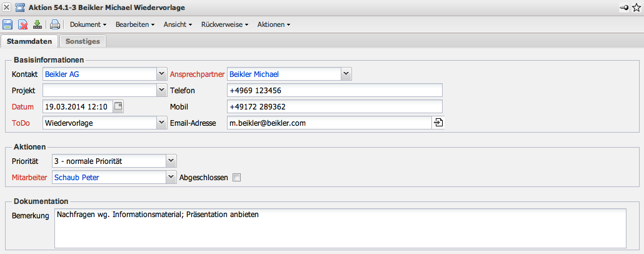Pin the window with the pushpin icon
Image resolution: width=644 pixels, height=254 pixels.
623,8
